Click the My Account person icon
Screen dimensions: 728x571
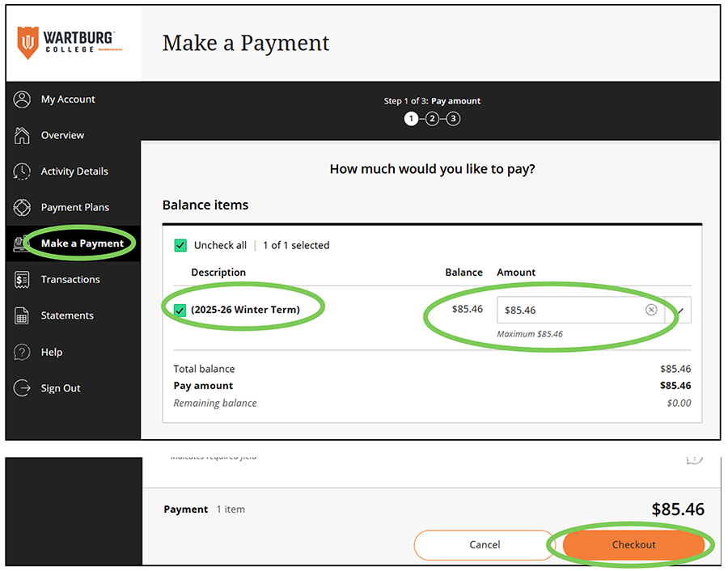(23, 99)
